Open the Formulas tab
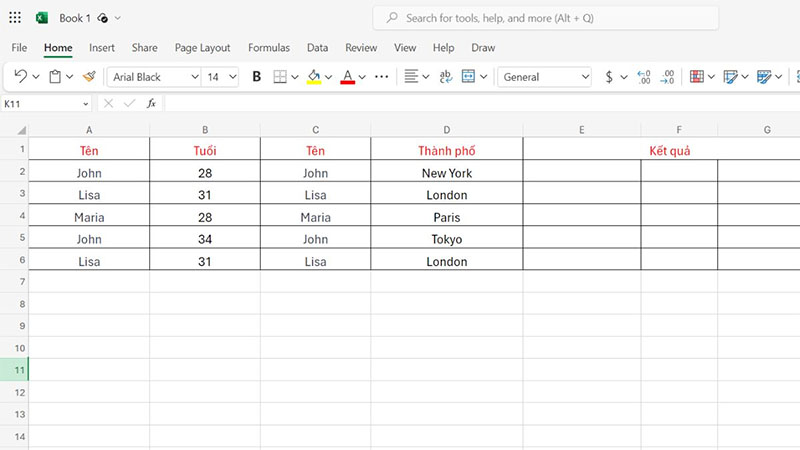This screenshot has width=800, height=450. click(269, 47)
